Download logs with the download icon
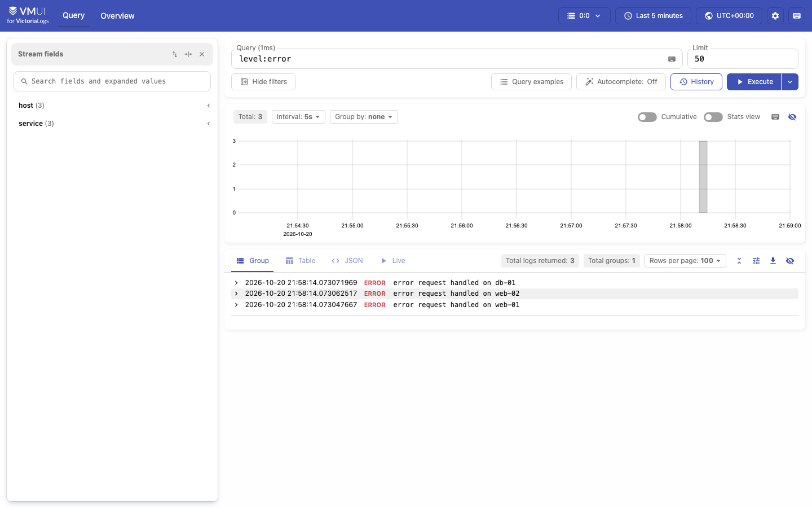 [773, 261]
